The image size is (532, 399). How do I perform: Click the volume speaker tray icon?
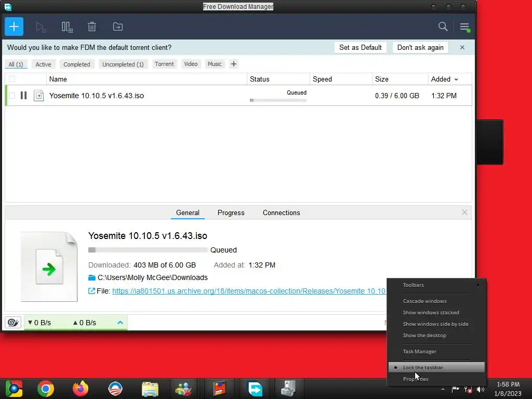coord(481,390)
